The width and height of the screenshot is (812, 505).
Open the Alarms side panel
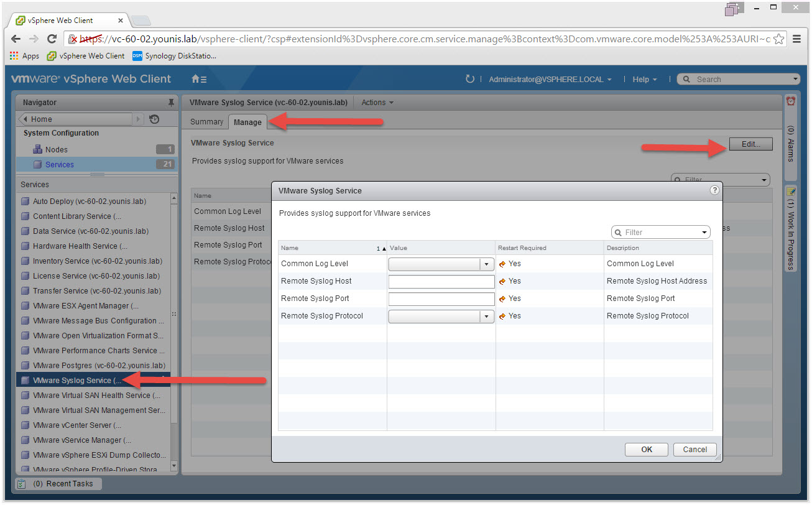click(x=791, y=138)
